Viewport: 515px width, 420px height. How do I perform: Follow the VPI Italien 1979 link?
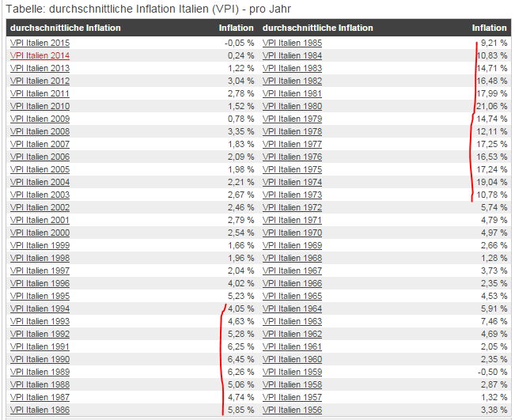[292, 119]
